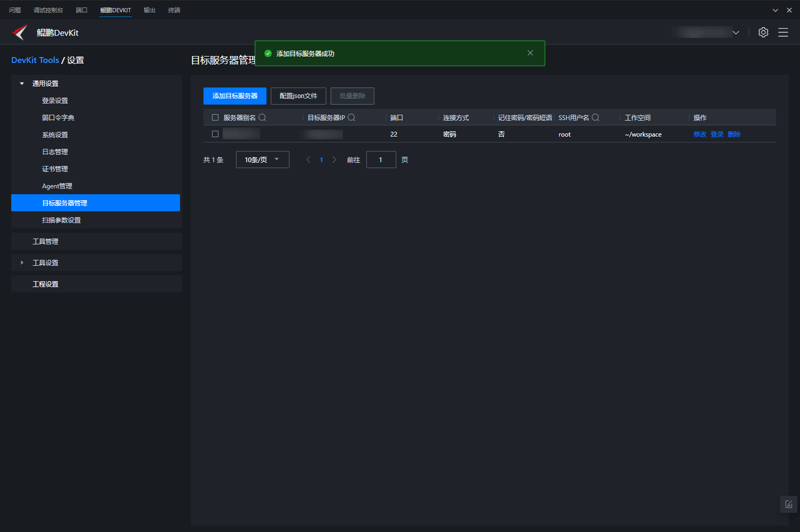Viewport: 800px width, 532px height.
Task: Click the 删除 link in the server row
Action: [x=734, y=134]
